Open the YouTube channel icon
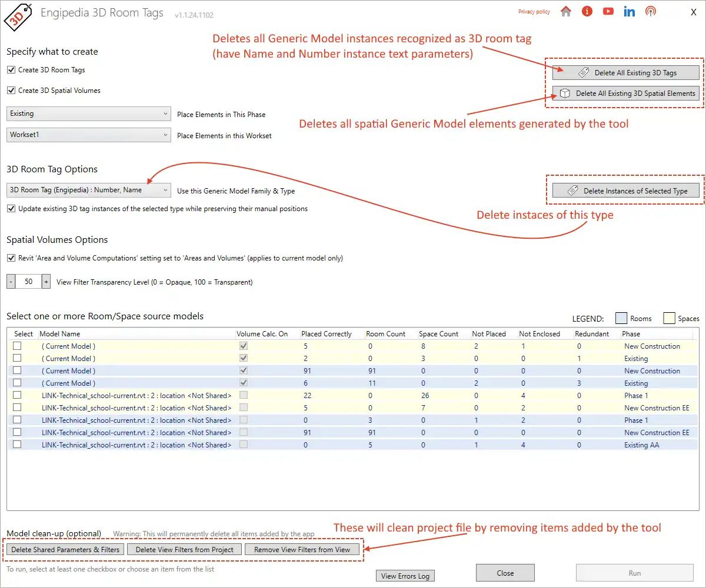Screen dimensions: 706x588 (608, 12)
